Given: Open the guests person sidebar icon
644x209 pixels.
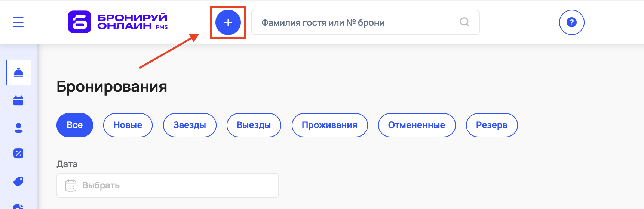Looking at the screenshot, I should [x=18, y=128].
